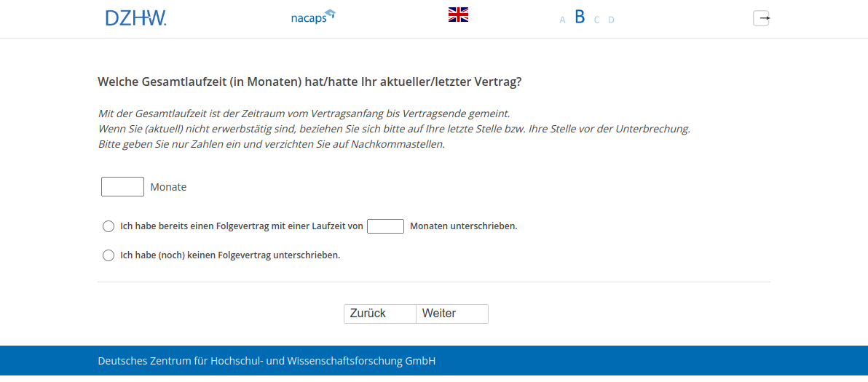Click the "Monate" label beside the field
The height and width of the screenshot is (382, 868).
pyautogui.click(x=168, y=187)
